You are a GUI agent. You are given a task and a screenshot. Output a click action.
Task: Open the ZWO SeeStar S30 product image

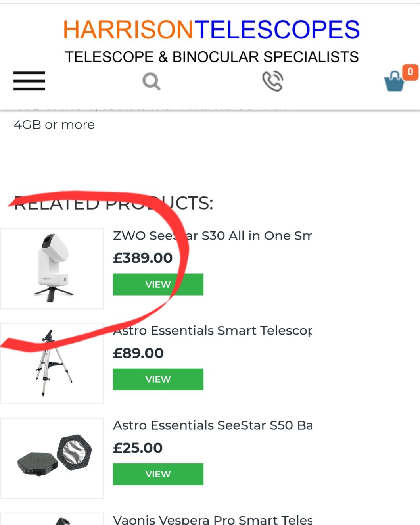coord(52,268)
